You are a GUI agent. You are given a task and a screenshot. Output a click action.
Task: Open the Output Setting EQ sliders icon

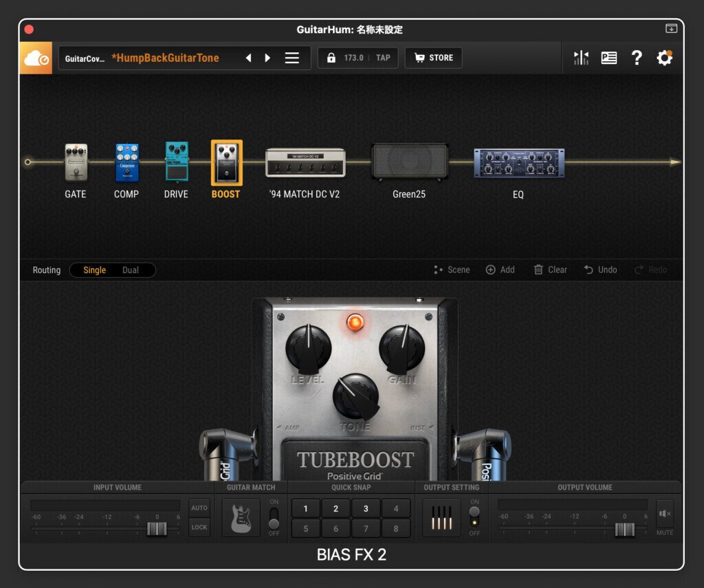click(x=442, y=518)
